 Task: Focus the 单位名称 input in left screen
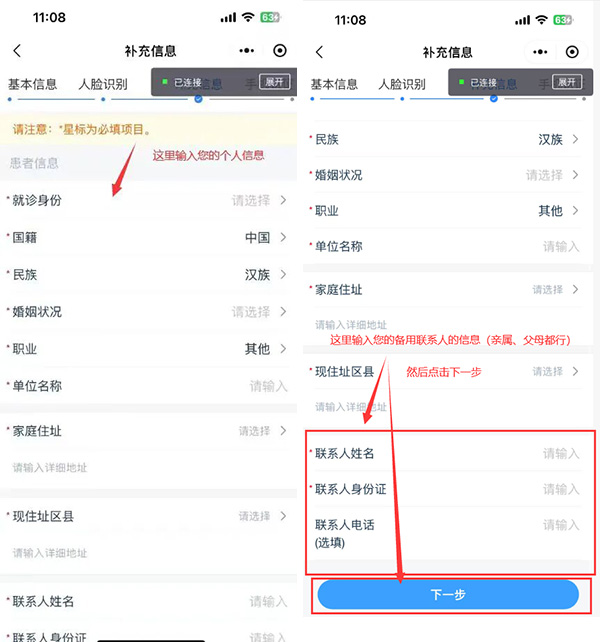148,386
